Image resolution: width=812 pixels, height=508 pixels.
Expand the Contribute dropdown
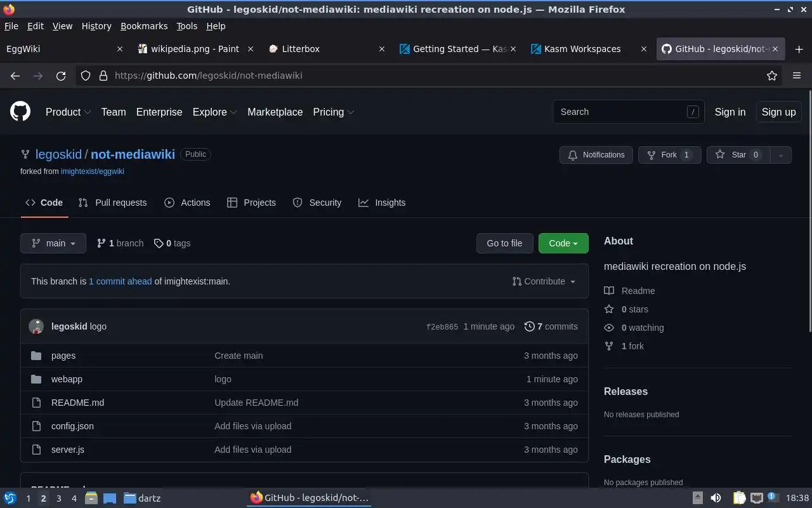[x=544, y=281]
